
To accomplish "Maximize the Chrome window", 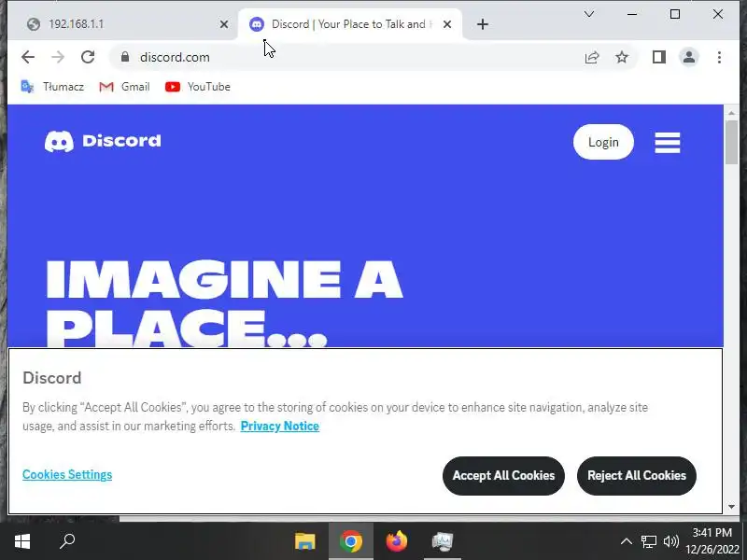I will (x=675, y=14).
